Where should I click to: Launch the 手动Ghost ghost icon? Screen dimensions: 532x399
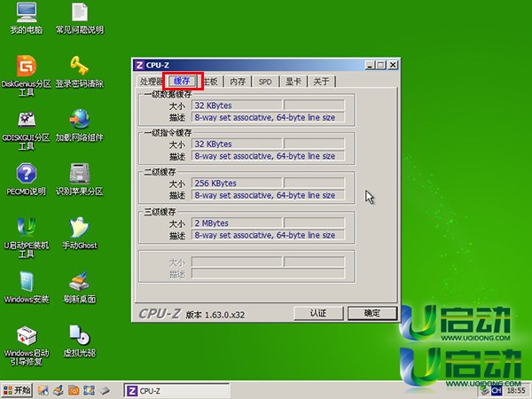(80, 233)
